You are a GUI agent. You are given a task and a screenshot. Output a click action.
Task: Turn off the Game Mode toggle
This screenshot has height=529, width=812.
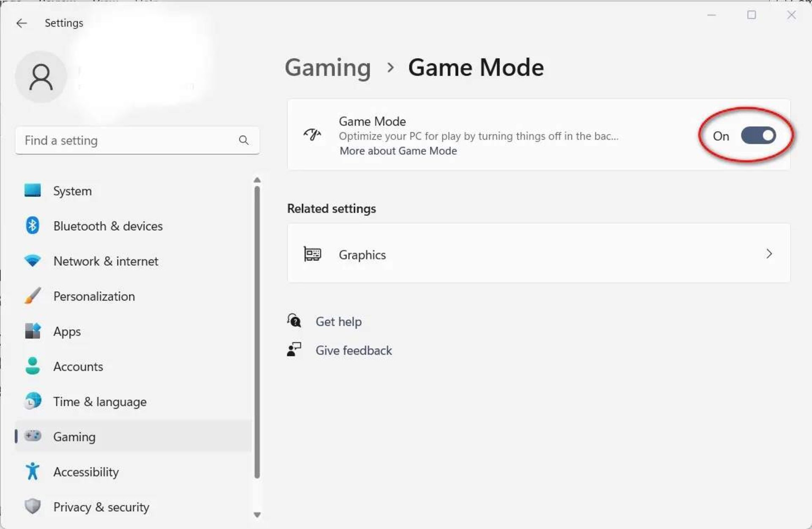point(758,136)
